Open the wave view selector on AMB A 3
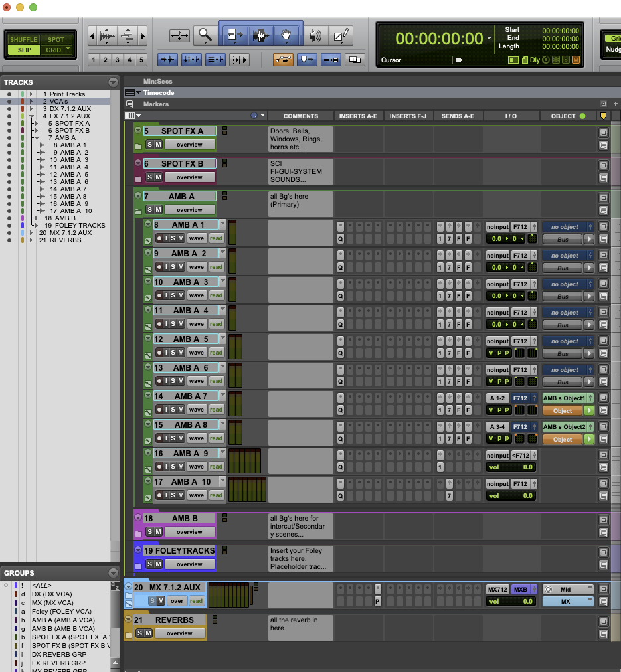 coord(197,295)
